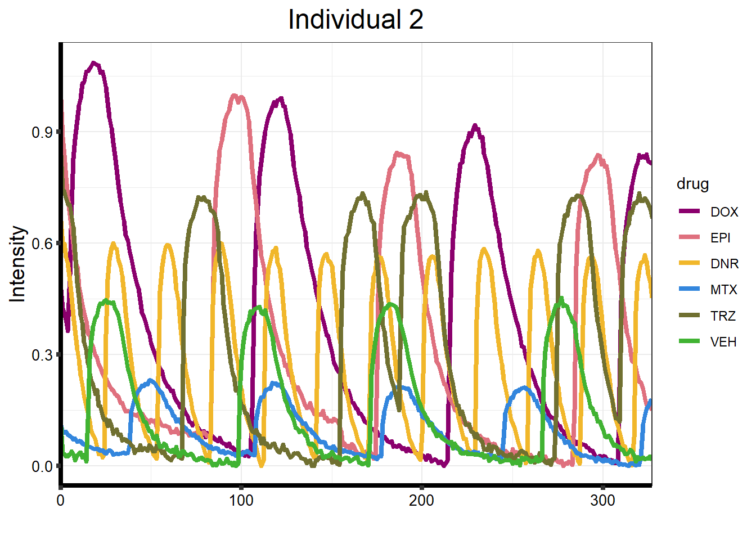
Task: Click the 'drug' legend title
Action: (x=692, y=184)
